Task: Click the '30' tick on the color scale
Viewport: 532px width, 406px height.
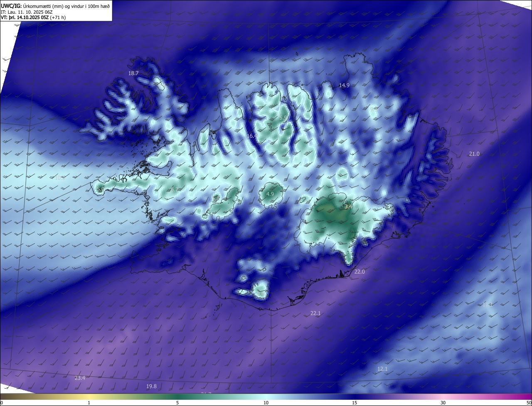Action: click(x=443, y=403)
